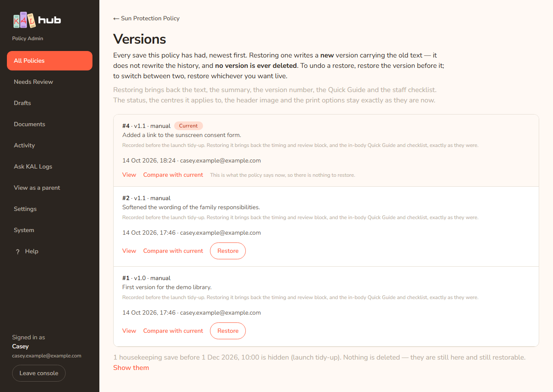Open the Drafts section
Screen dimensions: 553x392
(50, 103)
